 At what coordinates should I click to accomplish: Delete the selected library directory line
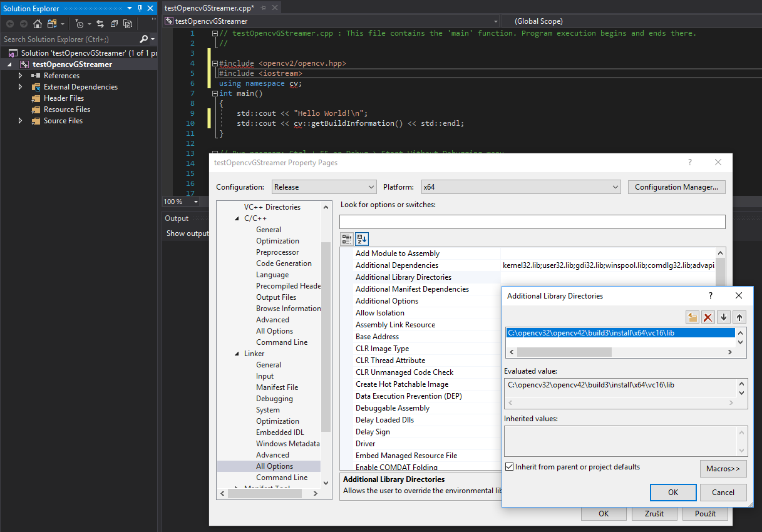coord(708,317)
